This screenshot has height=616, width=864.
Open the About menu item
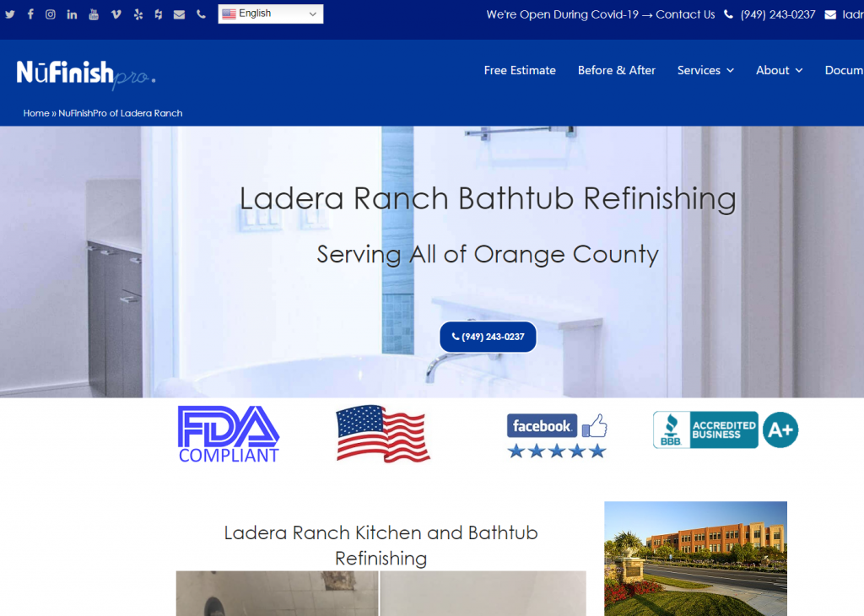pyautogui.click(x=772, y=71)
